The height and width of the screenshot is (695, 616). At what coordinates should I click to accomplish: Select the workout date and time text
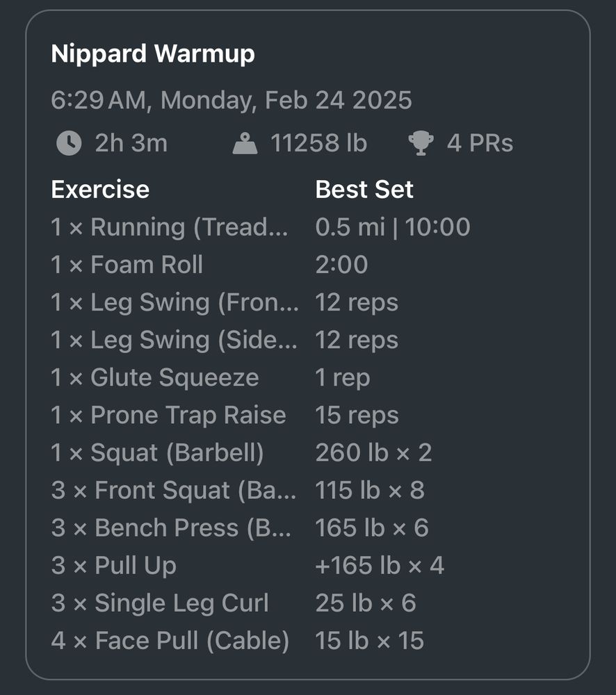click(232, 100)
